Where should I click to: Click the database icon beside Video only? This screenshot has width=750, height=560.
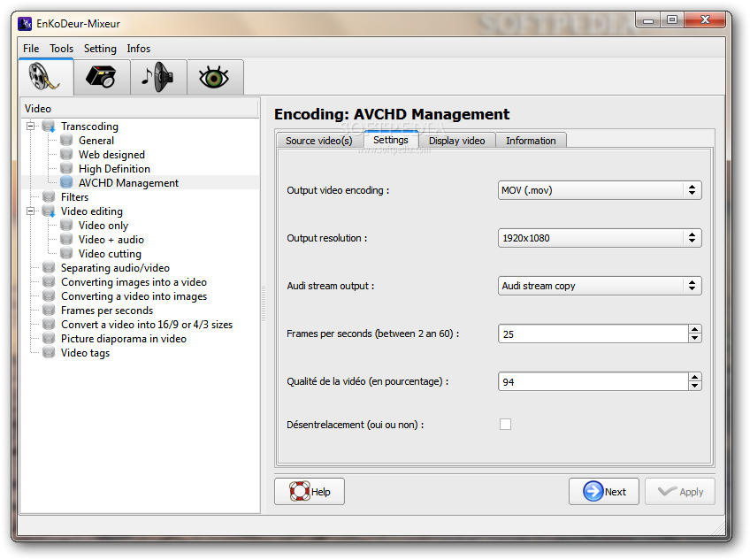coord(66,225)
